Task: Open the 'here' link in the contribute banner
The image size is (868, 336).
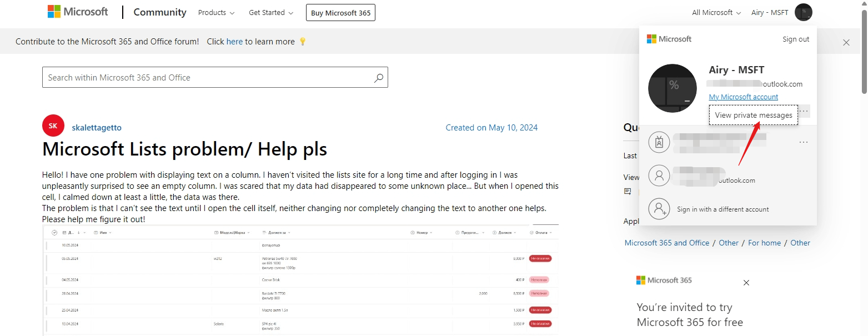Action: point(234,42)
